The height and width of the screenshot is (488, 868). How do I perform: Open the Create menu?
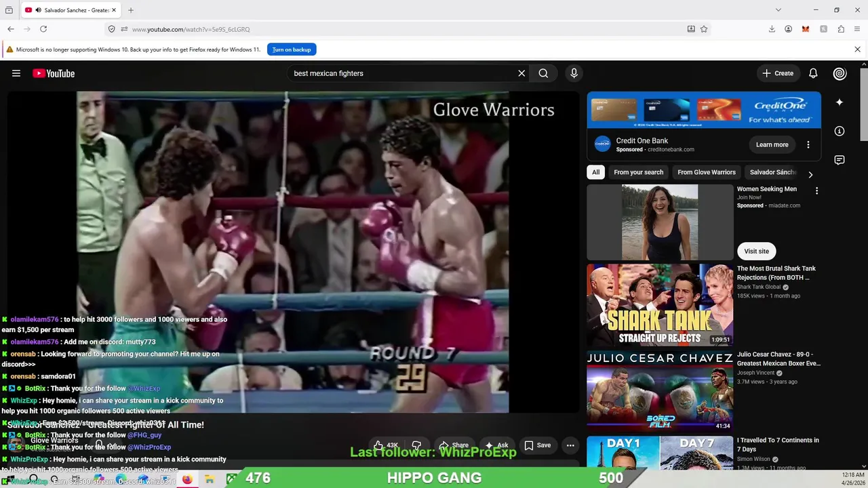pos(778,73)
